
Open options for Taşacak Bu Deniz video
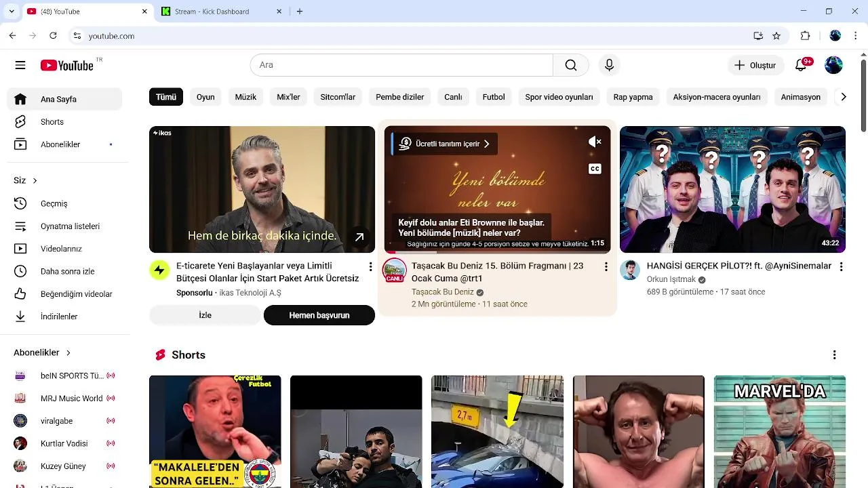coord(606,267)
